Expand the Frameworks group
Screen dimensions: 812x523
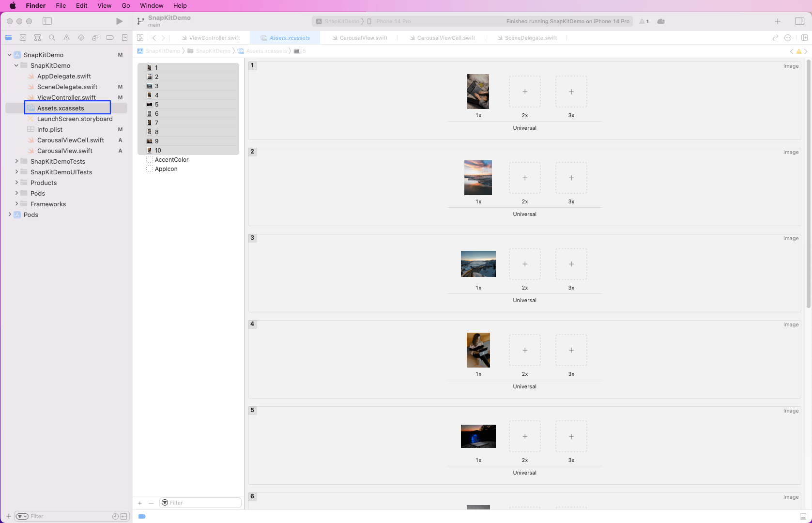[x=16, y=204]
